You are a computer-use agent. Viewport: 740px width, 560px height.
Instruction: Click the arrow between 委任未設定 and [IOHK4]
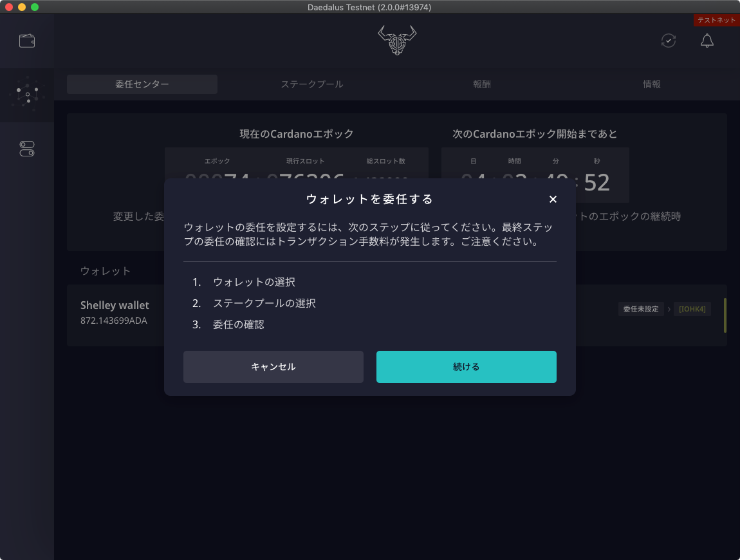(x=669, y=309)
